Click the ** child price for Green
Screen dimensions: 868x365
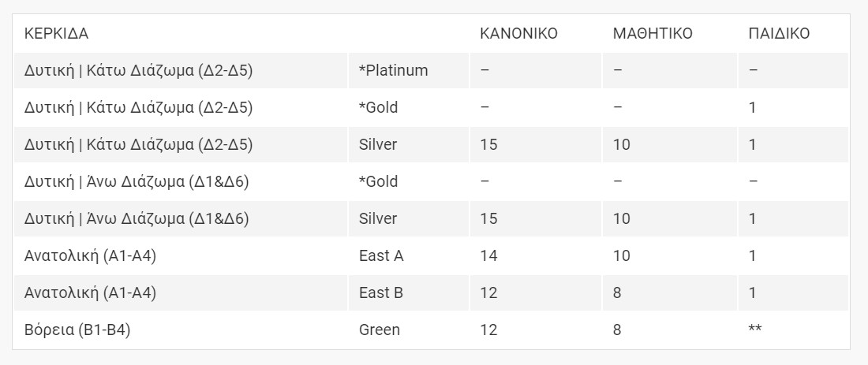pos(755,329)
